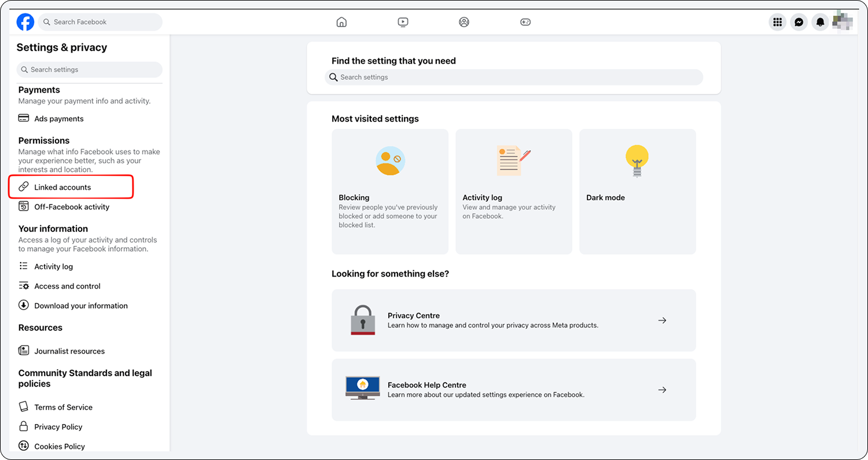Click the Download your information icon
The height and width of the screenshot is (460, 868).
tap(24, 305)
